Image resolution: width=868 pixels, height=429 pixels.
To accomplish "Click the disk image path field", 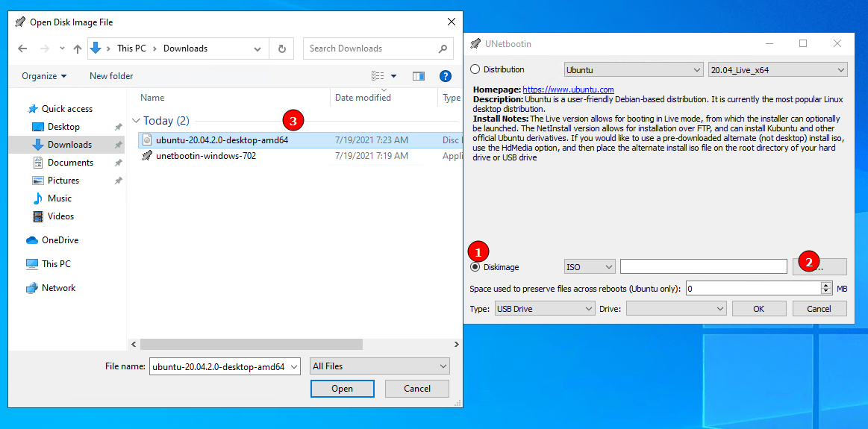I will (x=704, y=267).
